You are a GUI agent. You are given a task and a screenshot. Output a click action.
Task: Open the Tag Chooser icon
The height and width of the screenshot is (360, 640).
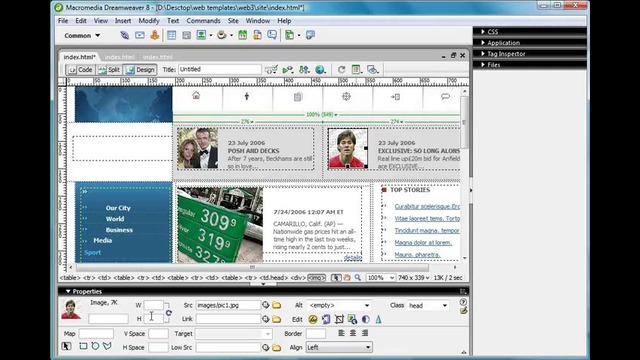[310, 35]
